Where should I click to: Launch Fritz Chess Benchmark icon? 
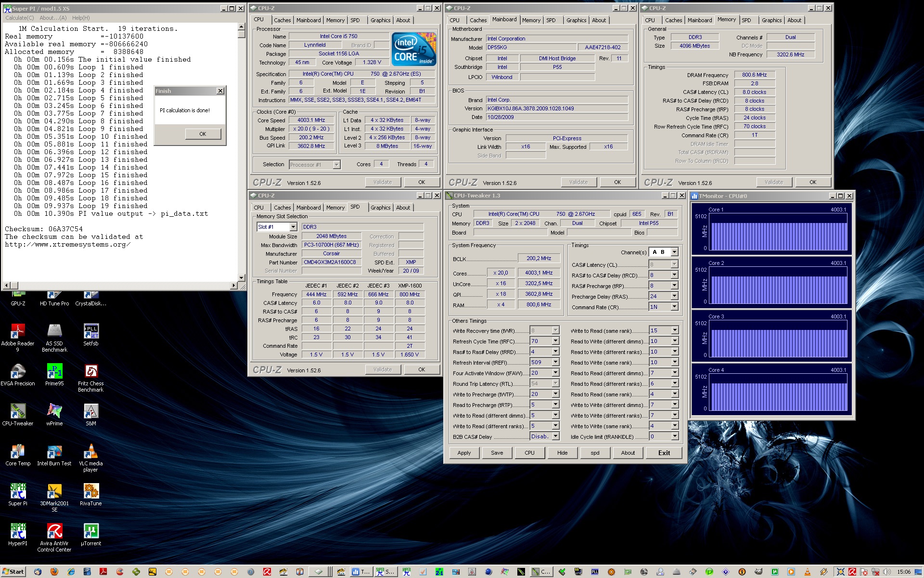click(90, 372)
